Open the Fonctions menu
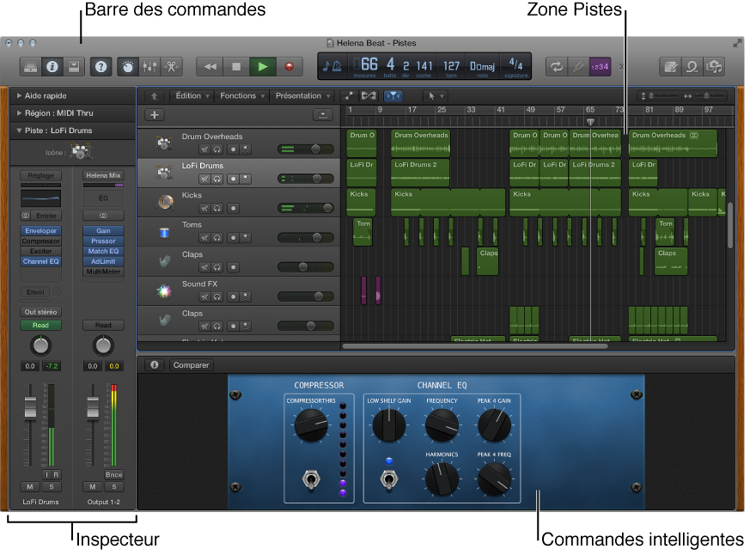This screenshot has width=756, height=555. click(237, 96)
